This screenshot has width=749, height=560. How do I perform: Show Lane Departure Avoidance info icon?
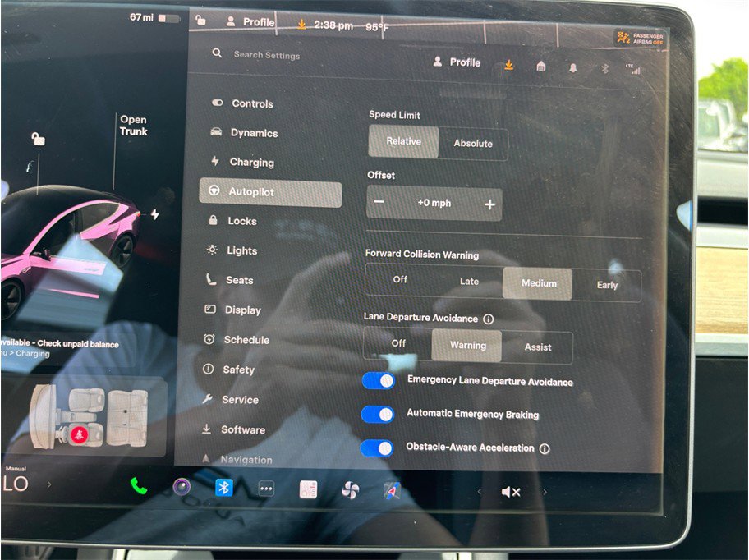[x=488, y=319]
